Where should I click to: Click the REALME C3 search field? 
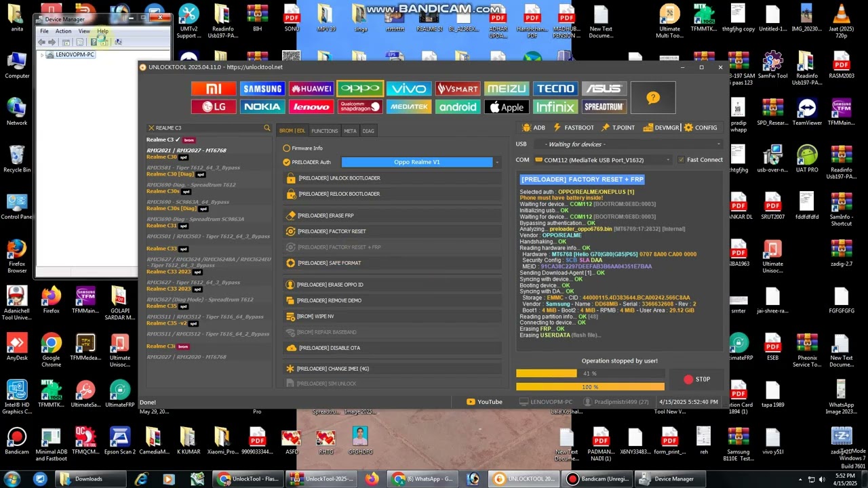(x=209, y=127)
